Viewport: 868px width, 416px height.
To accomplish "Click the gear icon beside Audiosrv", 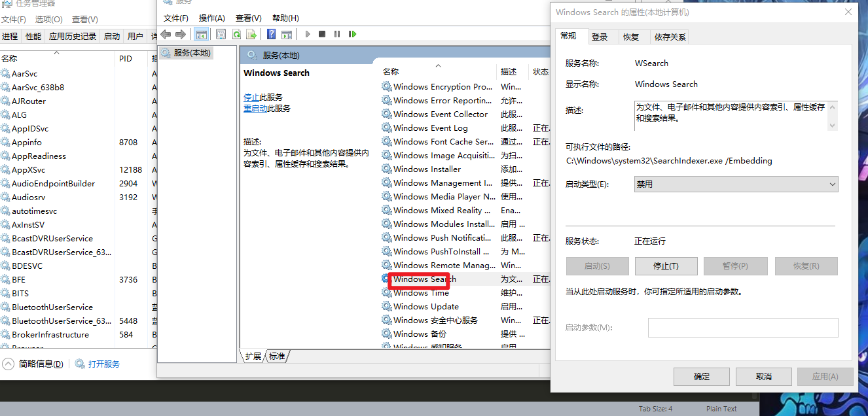I will click(5, 198).
